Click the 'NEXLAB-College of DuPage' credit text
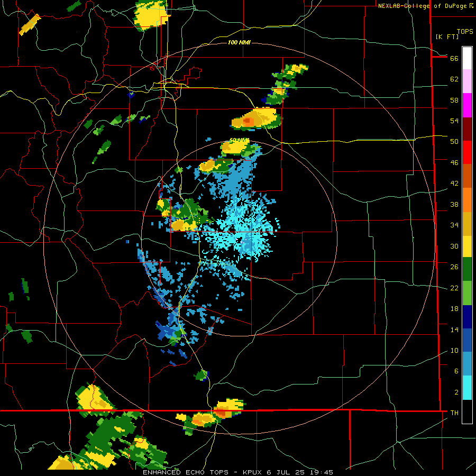Image resolution: width=476 pixels, height=476 pixels. [x=423, y=6]
